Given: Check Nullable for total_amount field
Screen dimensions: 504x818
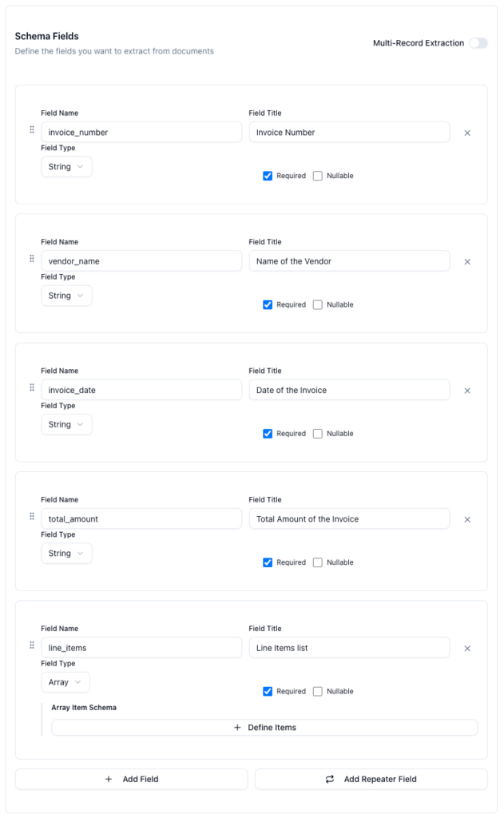Looking at the screenshot, I should tap(318, 562).
